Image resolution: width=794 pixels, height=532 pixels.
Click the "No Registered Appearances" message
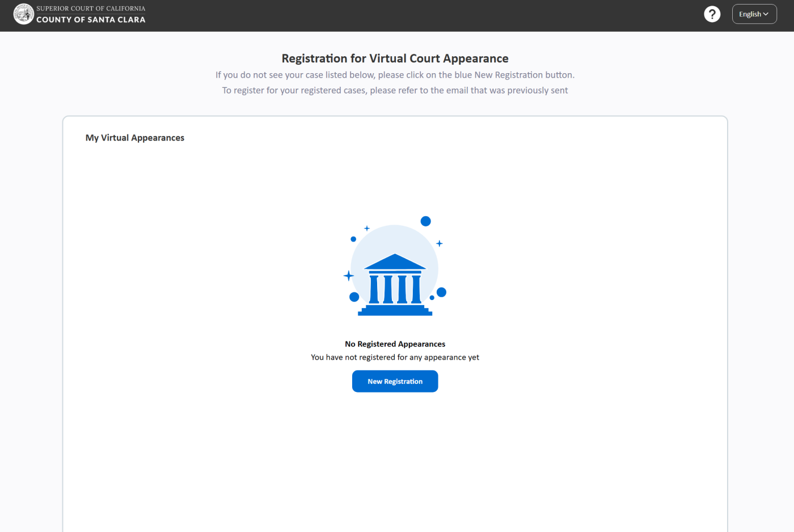[395, 344]
